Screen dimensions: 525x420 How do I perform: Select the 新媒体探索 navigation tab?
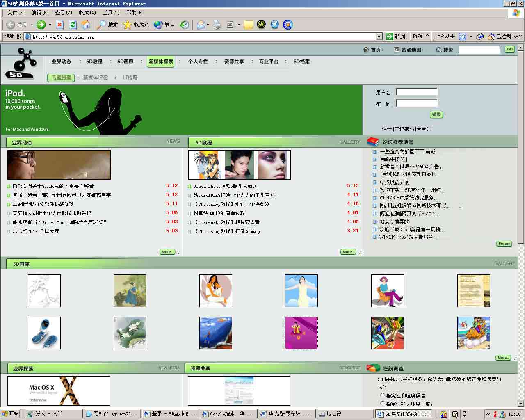tap(160, 62)
